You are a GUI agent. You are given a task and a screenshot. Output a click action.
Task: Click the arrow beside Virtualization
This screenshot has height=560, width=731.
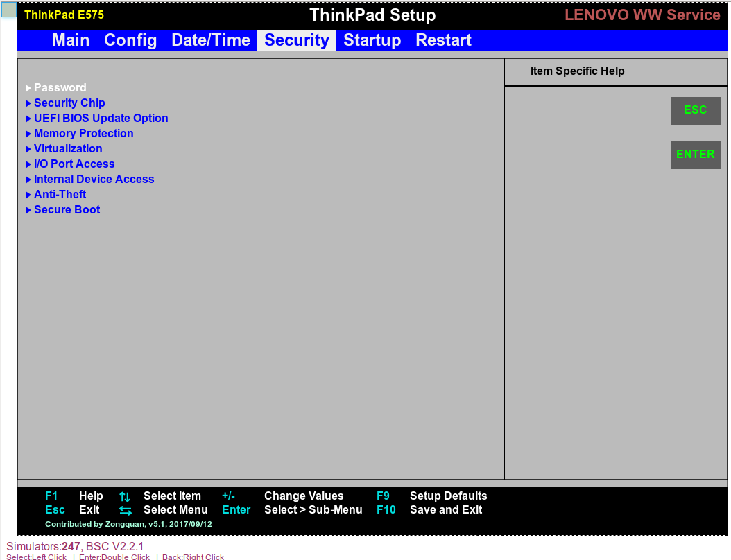tap(28, 149)
